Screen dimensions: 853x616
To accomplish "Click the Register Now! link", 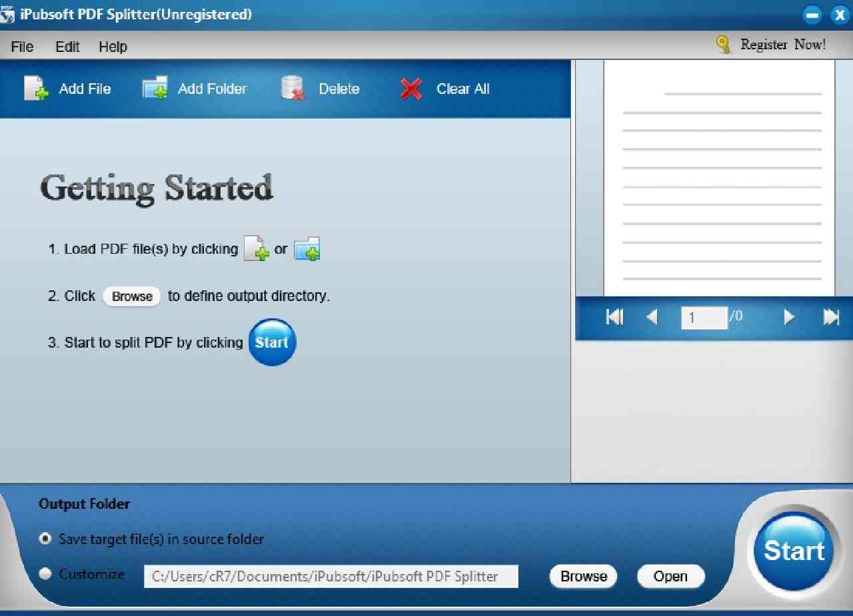I will pyautogui.click(x=783, y=45).
